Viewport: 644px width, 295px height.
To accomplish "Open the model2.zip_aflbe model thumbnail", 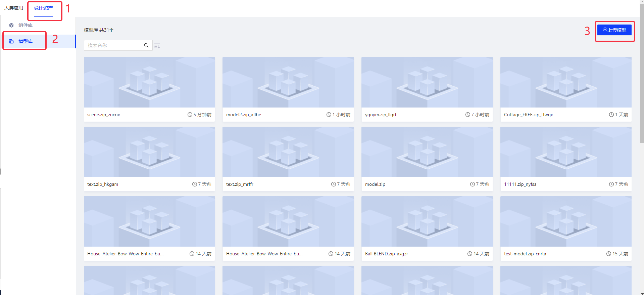I will click(288, 82).
